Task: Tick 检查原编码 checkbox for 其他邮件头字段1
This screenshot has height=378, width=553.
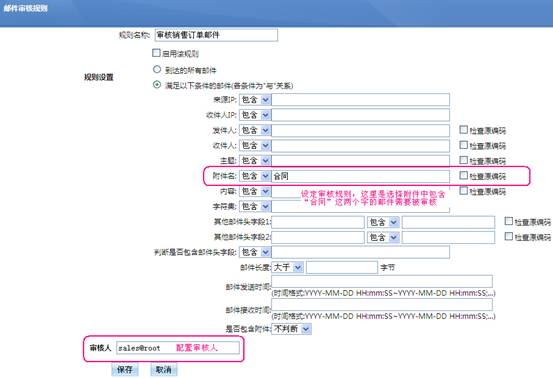Action: 508,221
